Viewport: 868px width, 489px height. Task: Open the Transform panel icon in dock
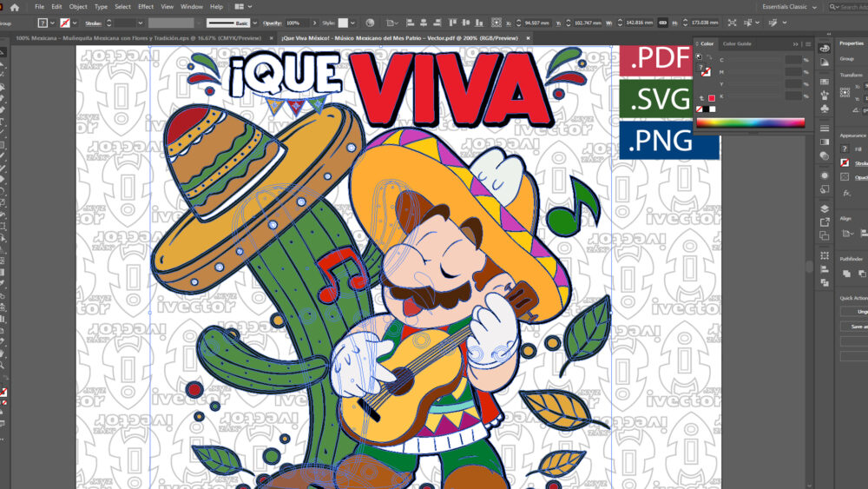(825, 256)
